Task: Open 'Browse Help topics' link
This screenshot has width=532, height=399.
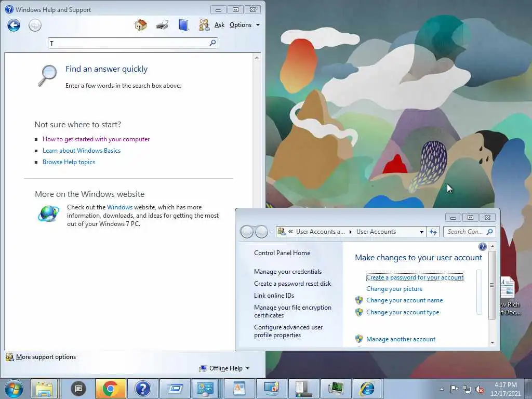Action: pyautogui.click(x=69, y=162)
